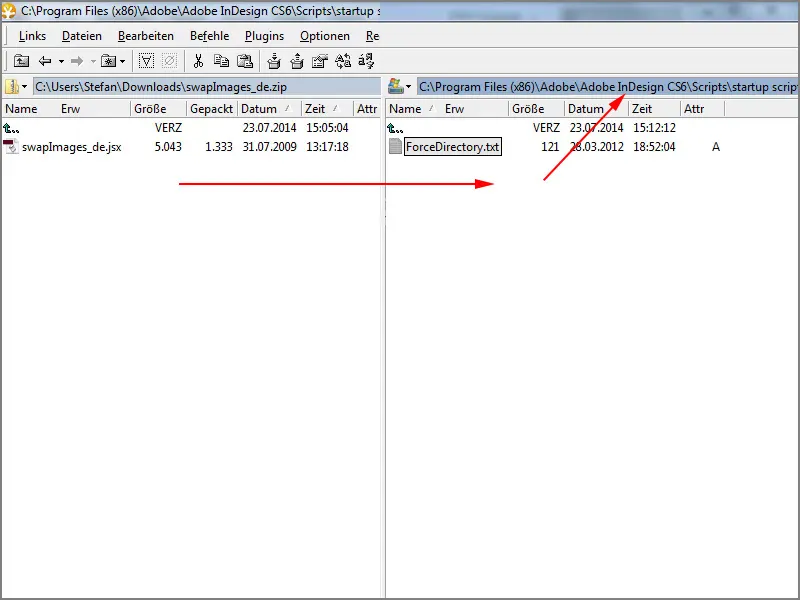Open the back history dropdown arrow
The image size is (800, 600).
pyautogui.click(x=61, y=62)
